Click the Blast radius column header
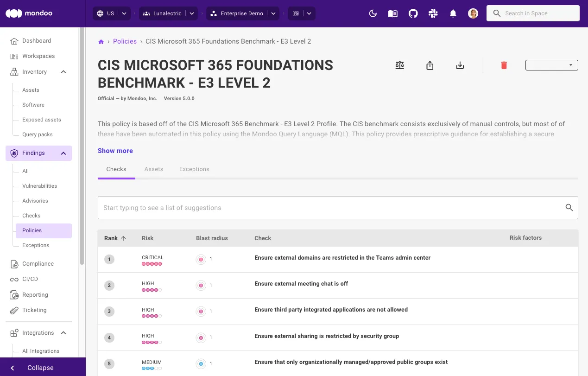588x376 pixels. 212,238
